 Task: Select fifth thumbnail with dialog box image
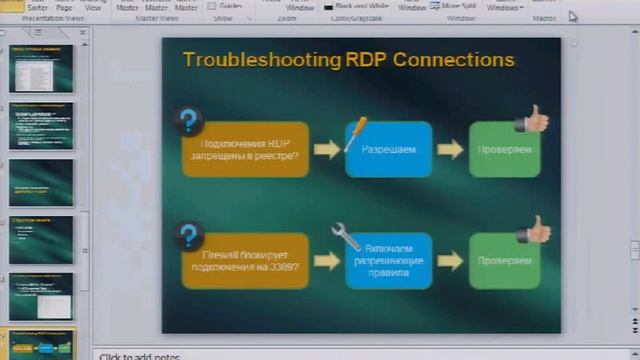tap(41, 297)
